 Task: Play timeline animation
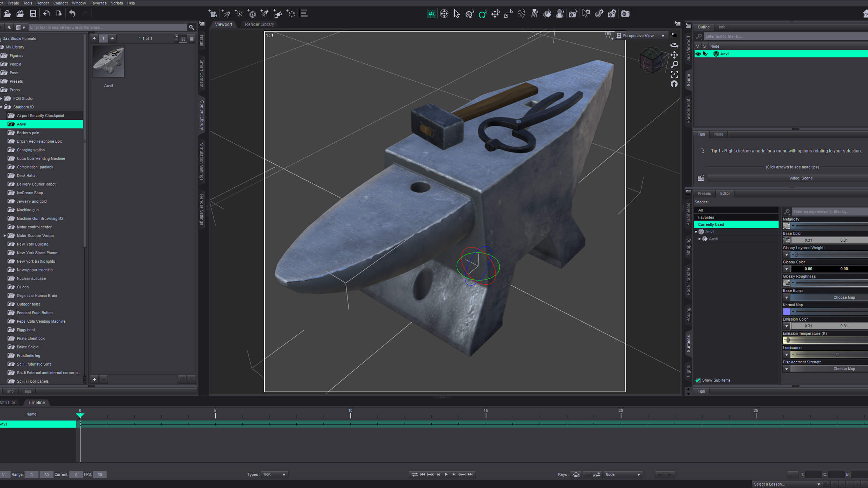[x=446, y=474]
